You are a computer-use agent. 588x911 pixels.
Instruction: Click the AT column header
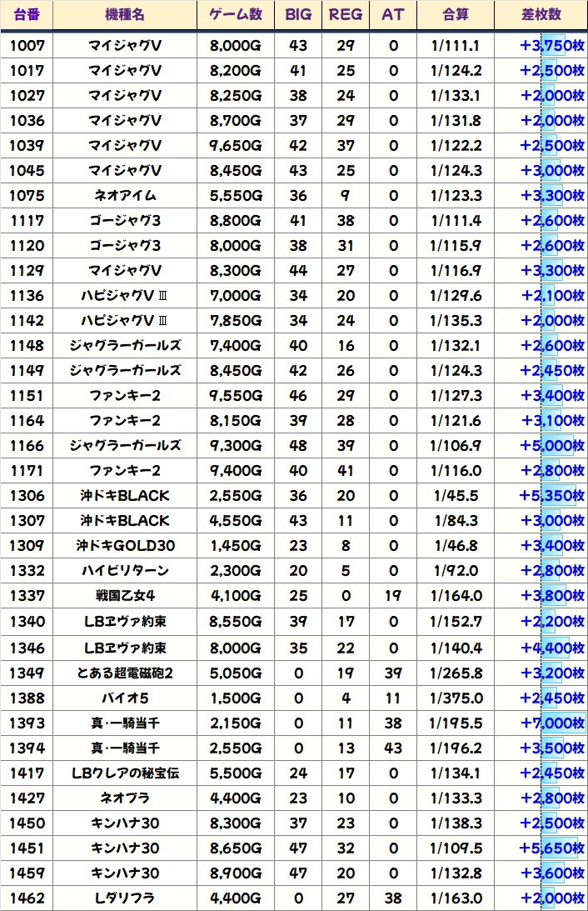[392, 15]
